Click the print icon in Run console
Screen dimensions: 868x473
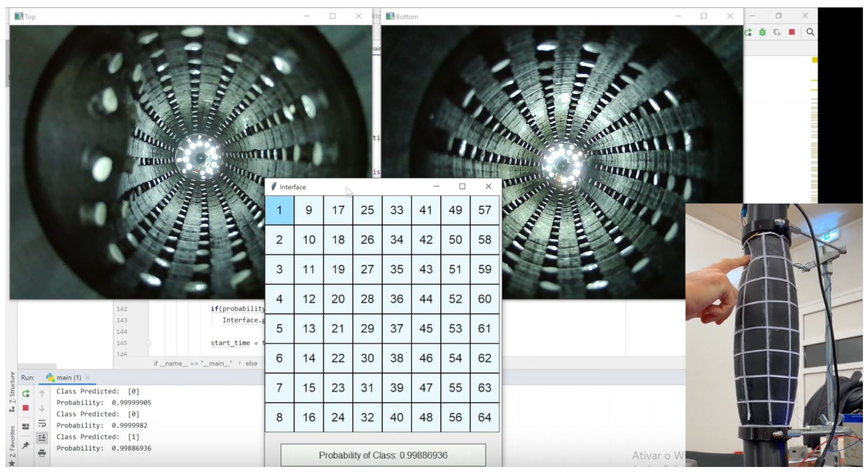(x=42, y=453)
